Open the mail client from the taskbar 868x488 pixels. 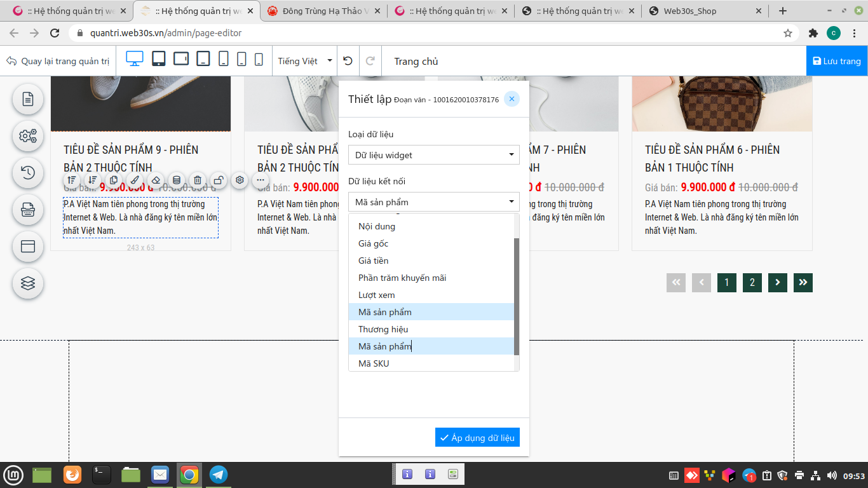pyautogui.click(x=160, y=475)
